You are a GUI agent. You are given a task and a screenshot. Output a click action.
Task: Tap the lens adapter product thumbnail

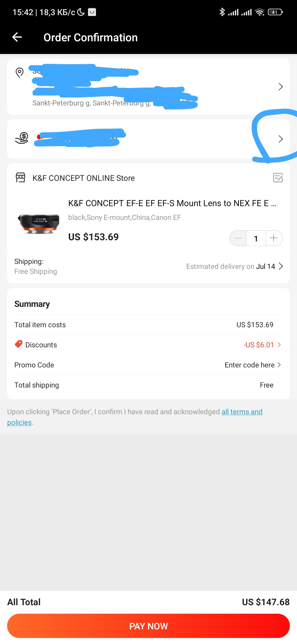38,223
